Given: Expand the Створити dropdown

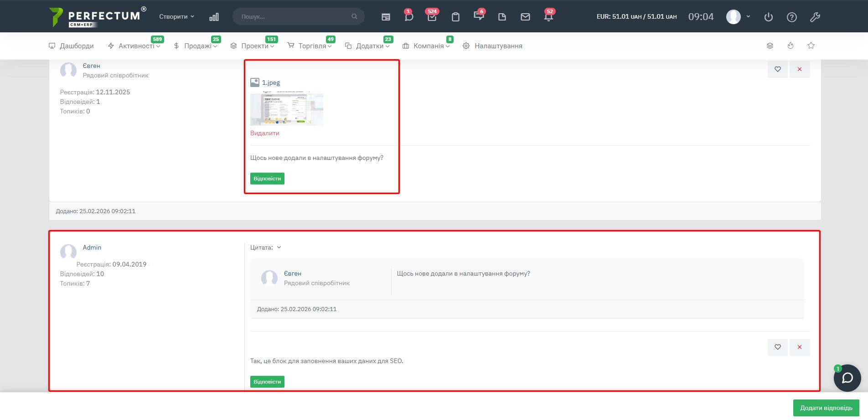Looking at the screenshot, I should coord(176,16).
